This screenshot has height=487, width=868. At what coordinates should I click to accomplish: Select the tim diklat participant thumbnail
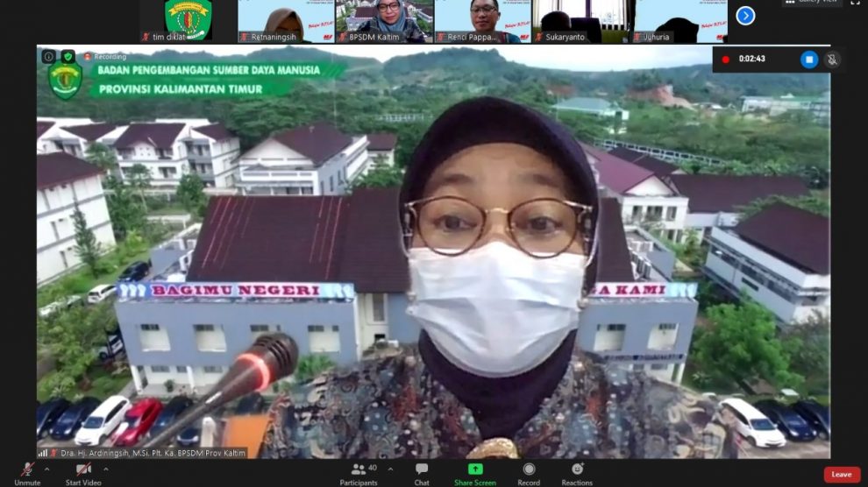tap(189, 21)
